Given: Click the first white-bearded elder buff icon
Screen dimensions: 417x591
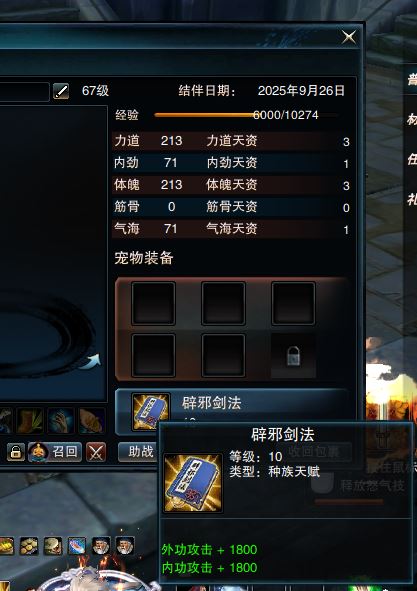Looking at the screenshot, I should pos(101,546).
